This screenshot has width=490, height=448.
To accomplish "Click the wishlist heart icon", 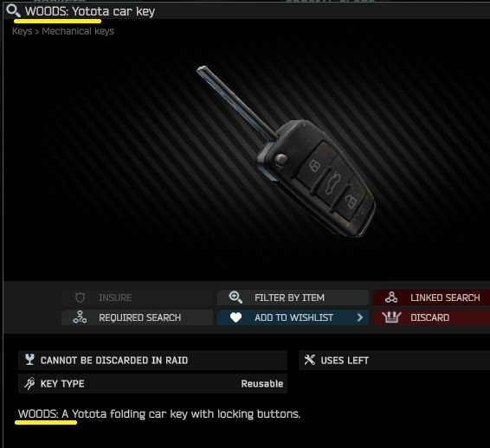I will click(x=235, y=317).
